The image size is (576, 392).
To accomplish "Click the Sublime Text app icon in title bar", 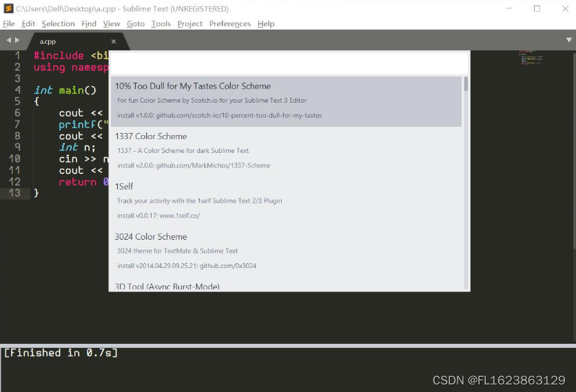I will pos(8,8).
